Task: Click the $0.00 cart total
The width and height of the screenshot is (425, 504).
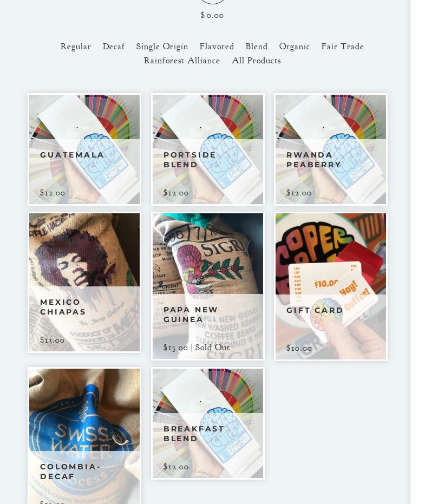Action: click(x=212, y=15)
